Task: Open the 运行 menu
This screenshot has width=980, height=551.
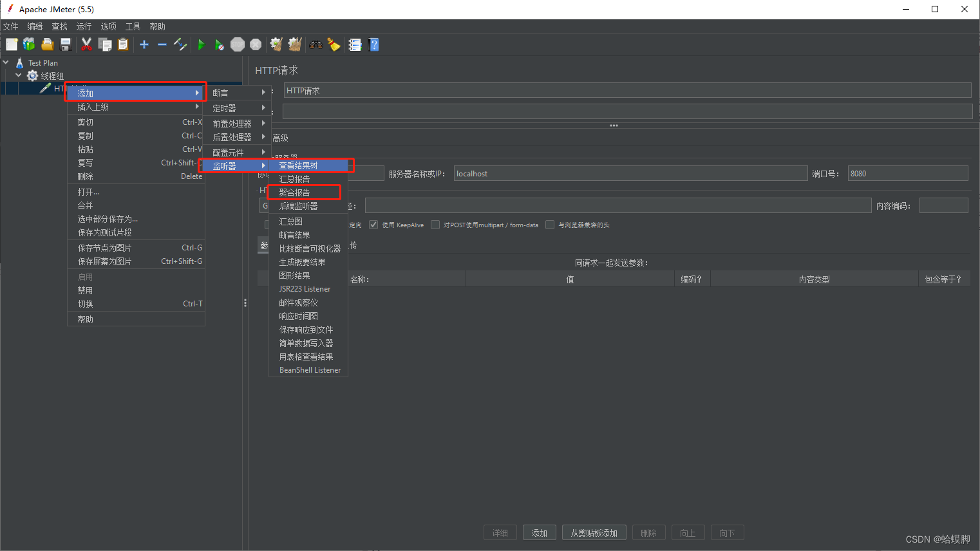Action: (84, 26)
